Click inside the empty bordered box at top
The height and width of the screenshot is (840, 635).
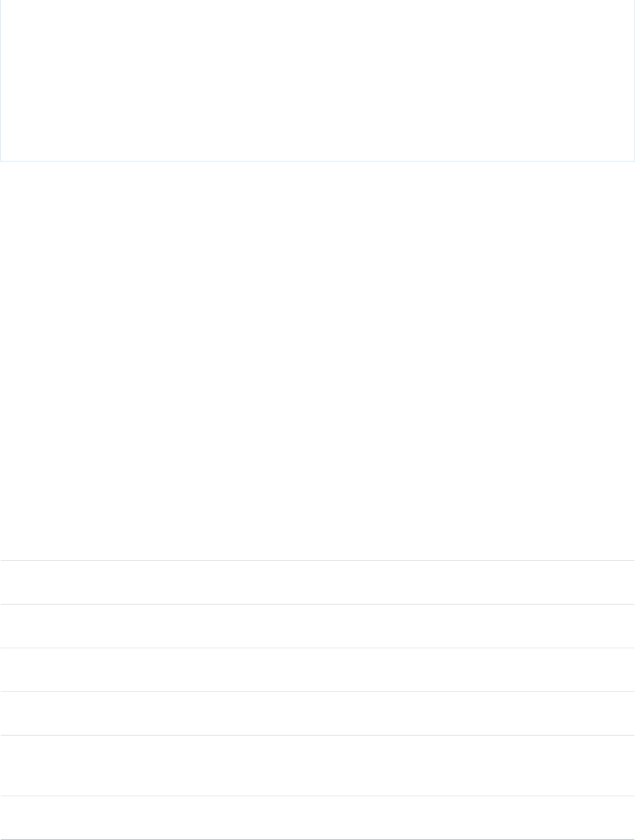point(317,80)
